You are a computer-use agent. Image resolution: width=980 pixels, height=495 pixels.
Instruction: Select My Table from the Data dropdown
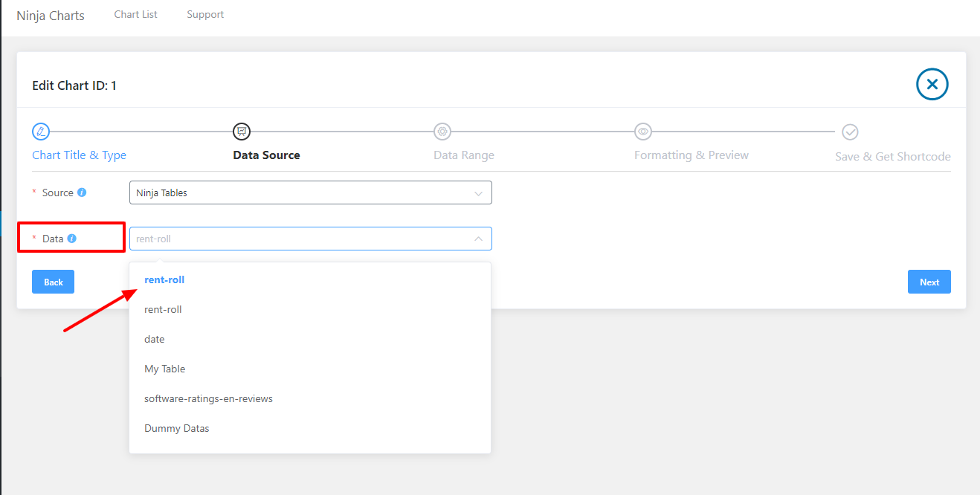[165, 368]
